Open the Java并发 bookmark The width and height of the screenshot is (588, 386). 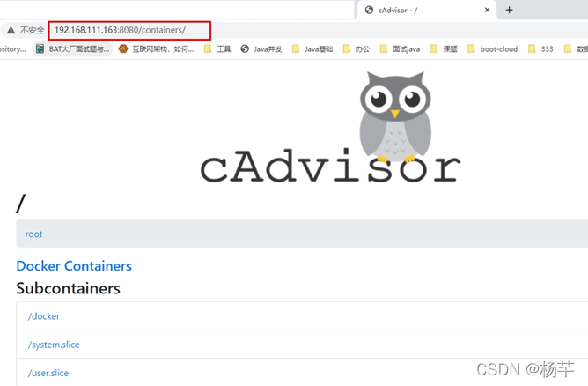click(261, 48)
